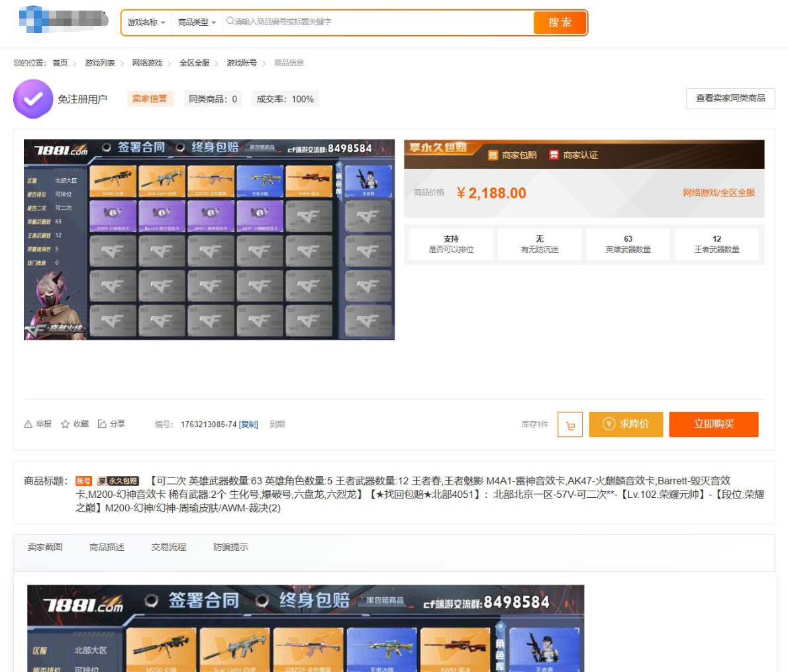
Task: Open the 游戏名称 dropdown
Action: pyautogui.click(x=146, y=23)
